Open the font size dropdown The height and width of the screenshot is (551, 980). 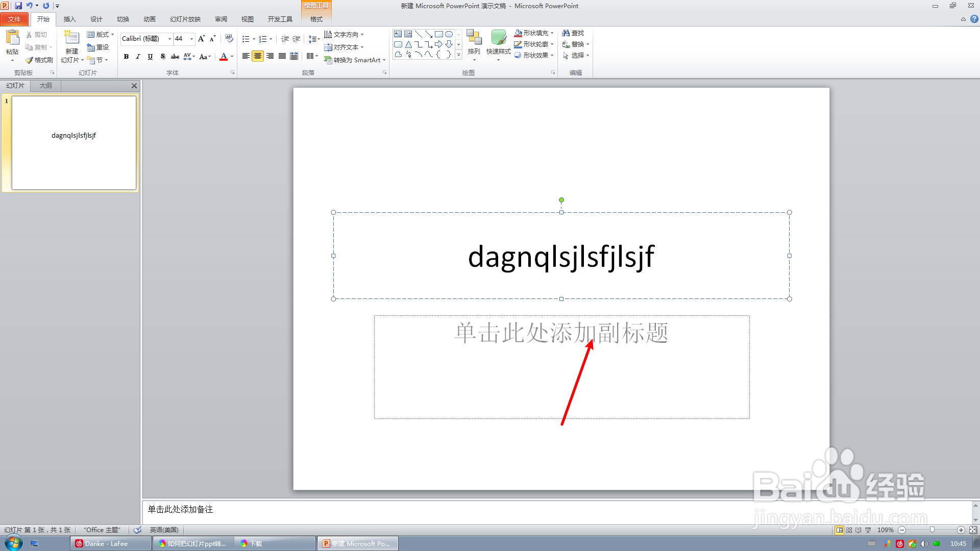pos(192,39)
